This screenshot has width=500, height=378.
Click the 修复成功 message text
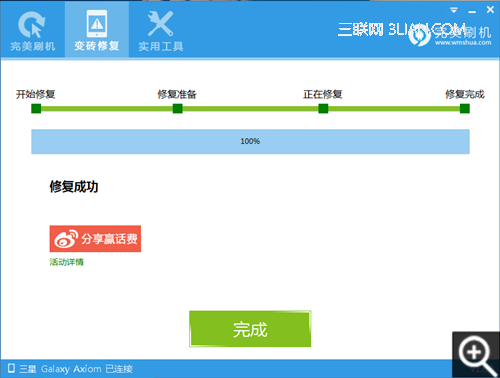pos(74,187)
